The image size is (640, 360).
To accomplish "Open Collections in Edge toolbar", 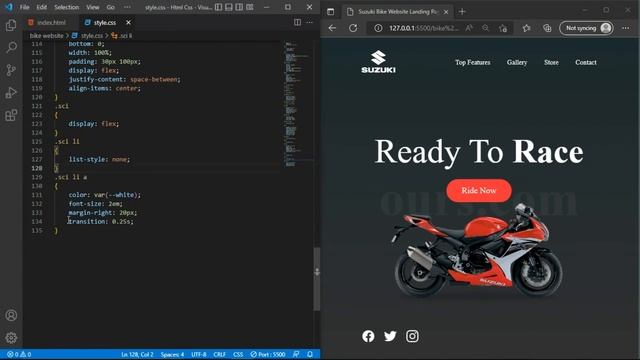I will pos(547,28).
